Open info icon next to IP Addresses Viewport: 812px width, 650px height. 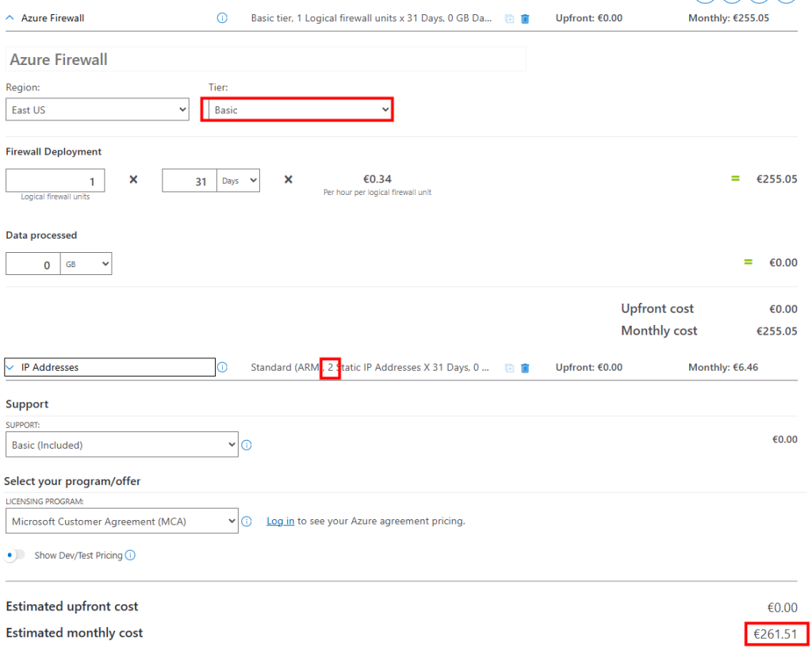click(x=222, y=368)
